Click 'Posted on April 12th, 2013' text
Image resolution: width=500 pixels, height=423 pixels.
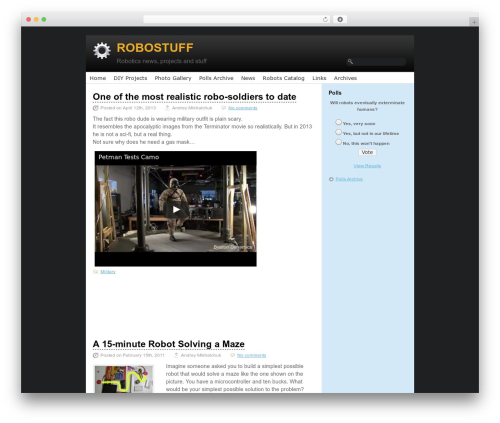(x=128, y=108)
